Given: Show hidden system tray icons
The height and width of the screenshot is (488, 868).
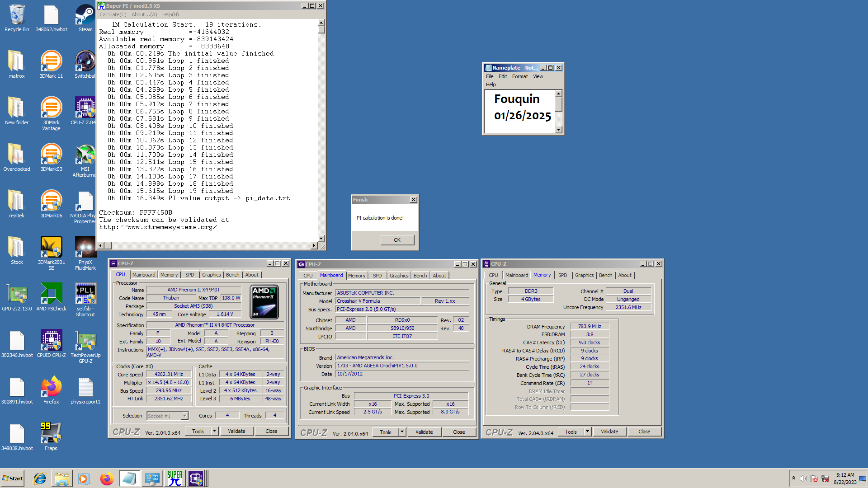Looking at the screenshot, I should (793, 478).
